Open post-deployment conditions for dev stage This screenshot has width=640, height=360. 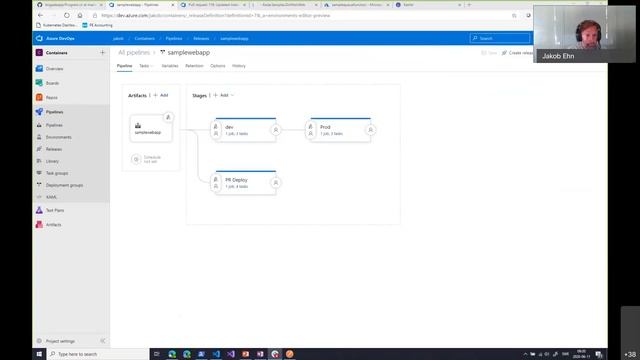click(x=276, y=130)
